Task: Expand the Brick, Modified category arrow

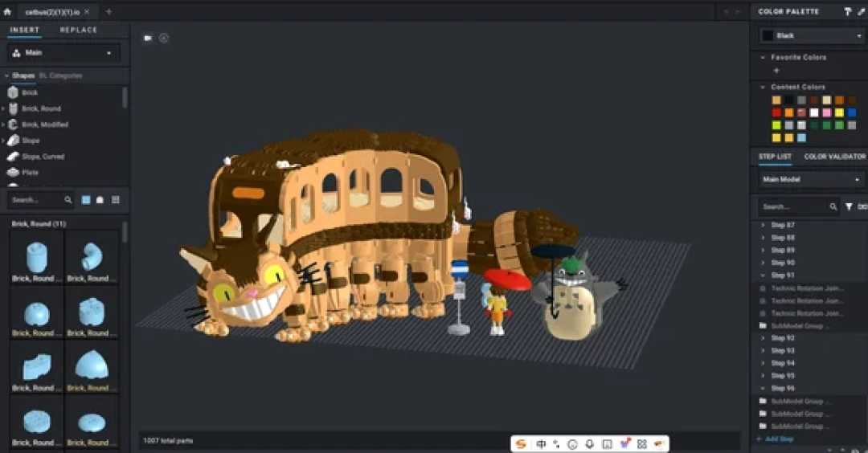Action: [x=3, y=125]
